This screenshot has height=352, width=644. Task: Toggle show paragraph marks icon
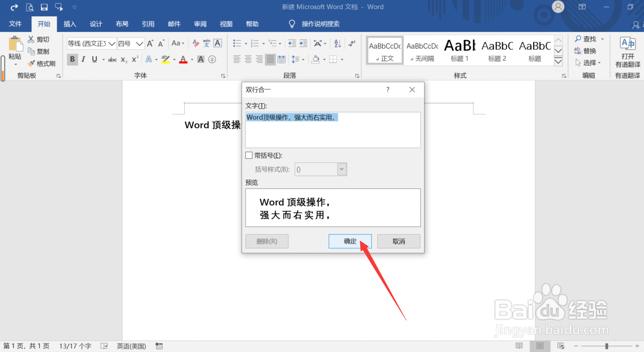pos(352,43)
